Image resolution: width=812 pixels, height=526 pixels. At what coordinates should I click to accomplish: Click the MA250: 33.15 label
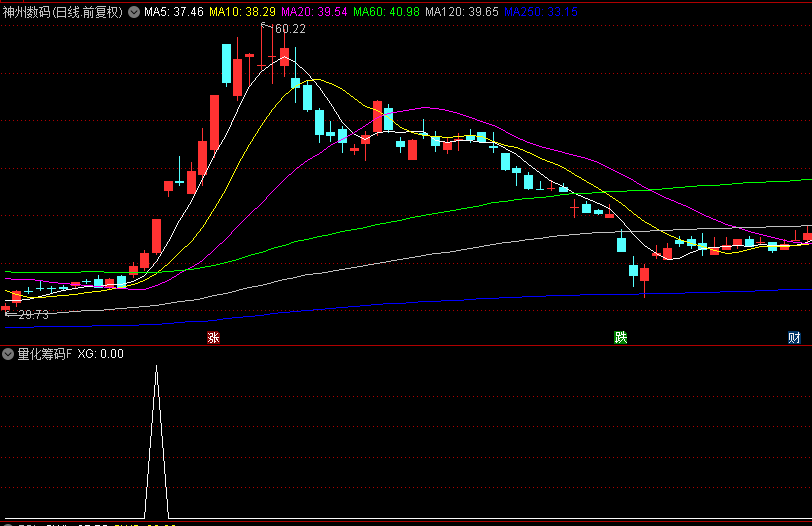(541, 12)
